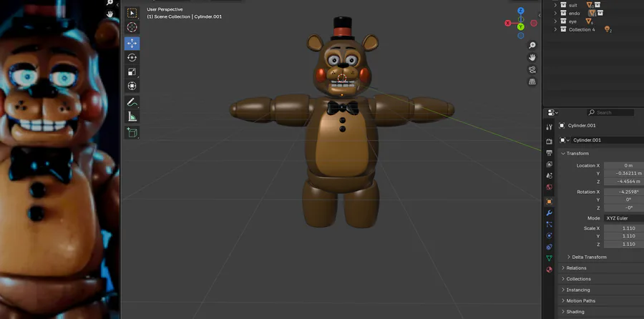Click the Location Z value -4.4564 m
Image resolution: width=644 pixels, height=319 pixels.
(x=624, y=182)
